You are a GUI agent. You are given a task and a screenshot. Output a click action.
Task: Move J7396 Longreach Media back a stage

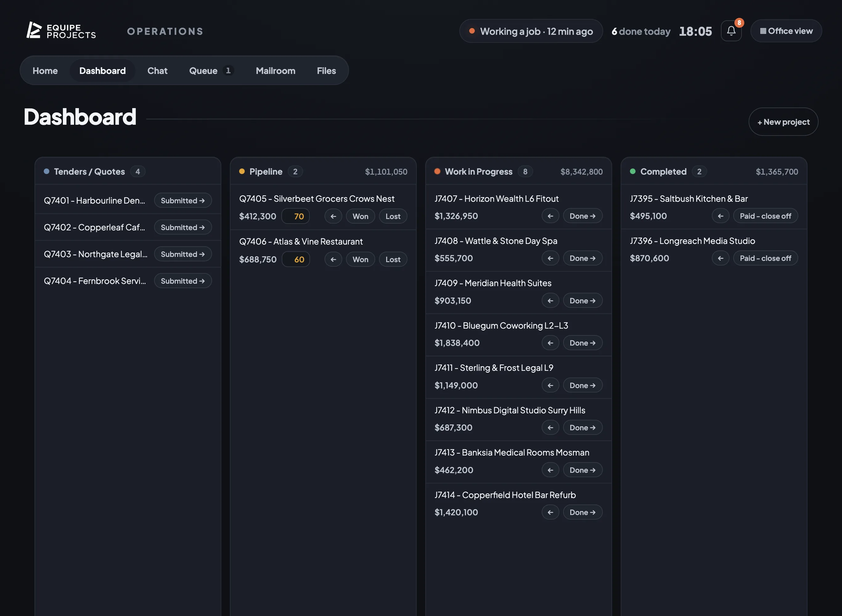(720, 258)
